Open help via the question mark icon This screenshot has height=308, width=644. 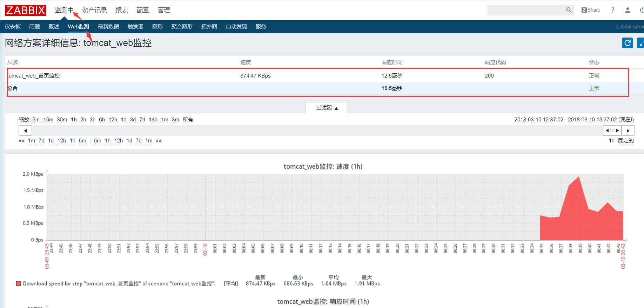(613, 10)
